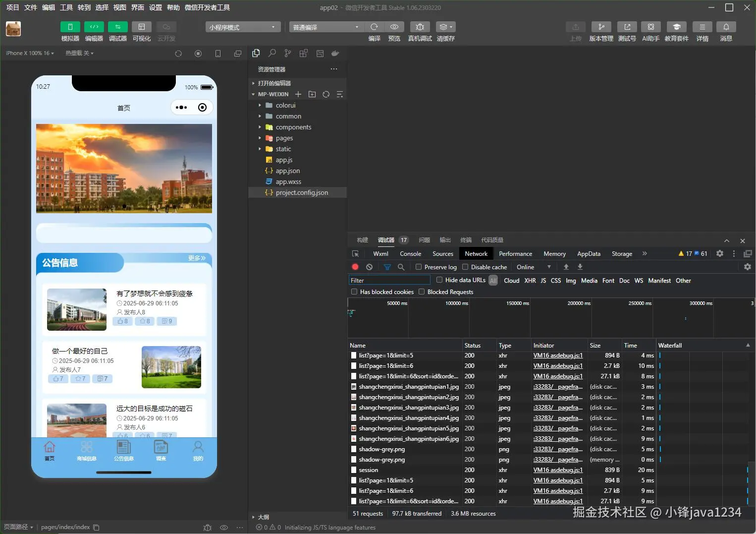Expand the pages folder
The image size is (756, 534).
coord(260,138)
